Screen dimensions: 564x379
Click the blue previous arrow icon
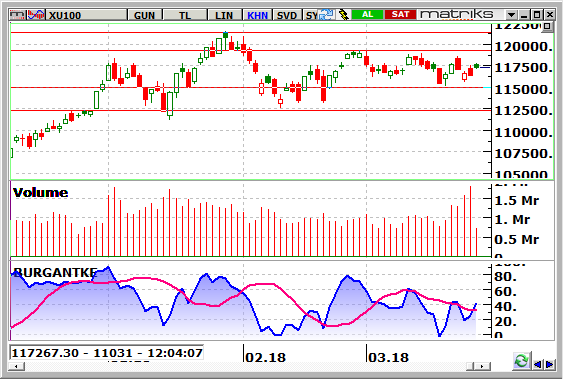tap(538, 365)
